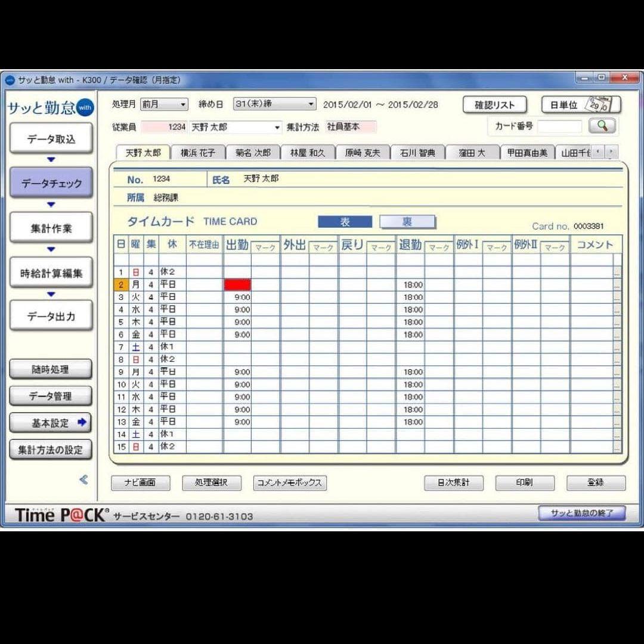The height and width of the screenshot is (644, 644).
Task: Switch to the 横浜 花子 tab
Action: (x=197, y=152)
